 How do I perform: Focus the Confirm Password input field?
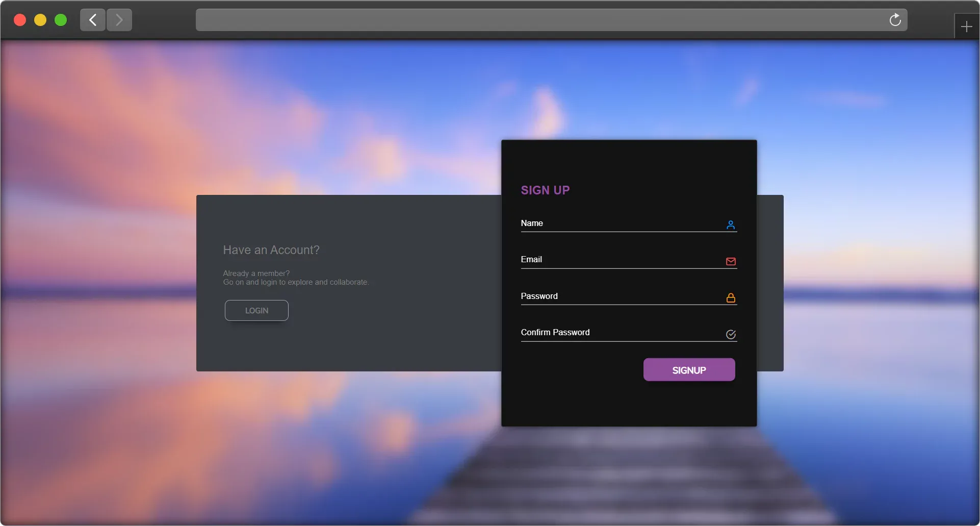click(x=629, y=333)
